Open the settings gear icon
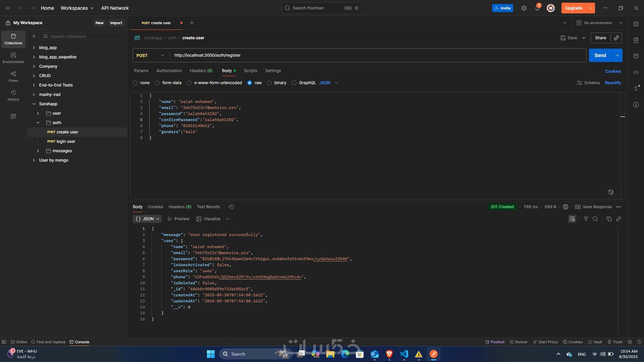 point(524,8)
